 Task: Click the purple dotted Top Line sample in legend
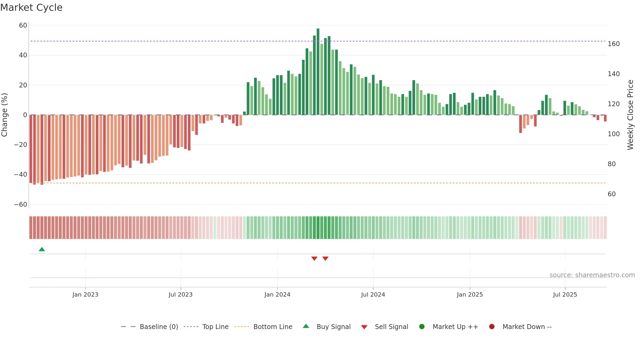click(191, 327)
